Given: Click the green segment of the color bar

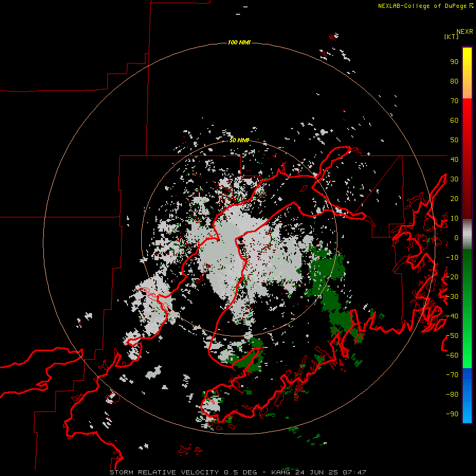Looking at the screenshot, I should (x=467, y=308).
